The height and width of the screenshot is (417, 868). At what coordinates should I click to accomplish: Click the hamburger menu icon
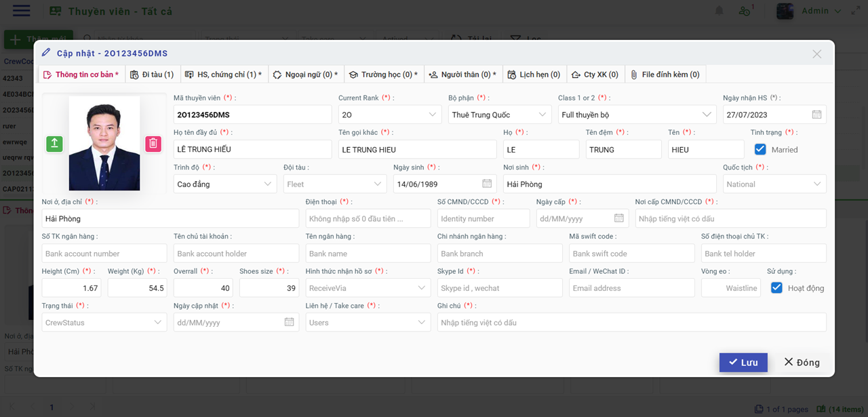coord(22,11)
